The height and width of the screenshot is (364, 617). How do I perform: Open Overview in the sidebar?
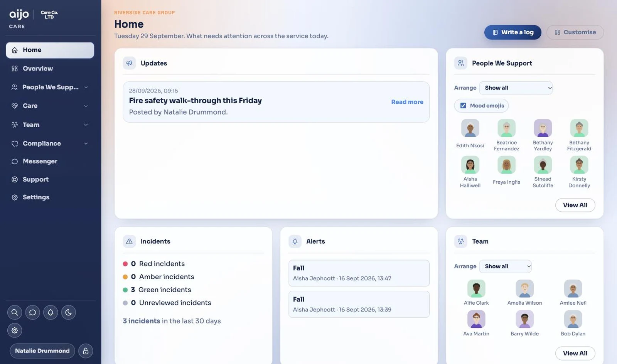[x=50, y=69]
